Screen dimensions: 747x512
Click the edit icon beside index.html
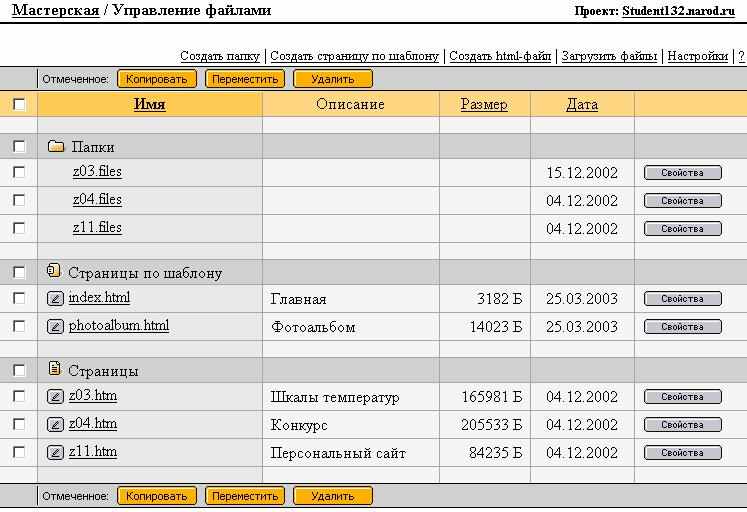(x=55, y=299)
